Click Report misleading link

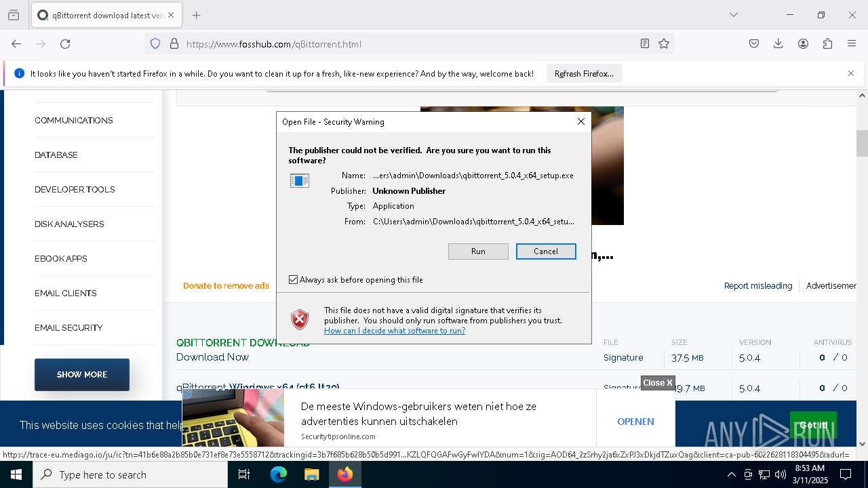pyautogui.click(x=758, y=286)
